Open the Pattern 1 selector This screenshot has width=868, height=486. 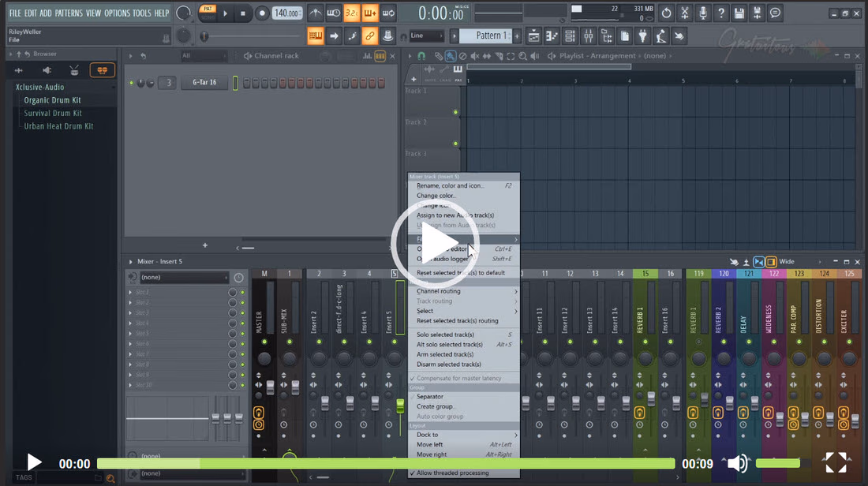[x=487, y=36]
